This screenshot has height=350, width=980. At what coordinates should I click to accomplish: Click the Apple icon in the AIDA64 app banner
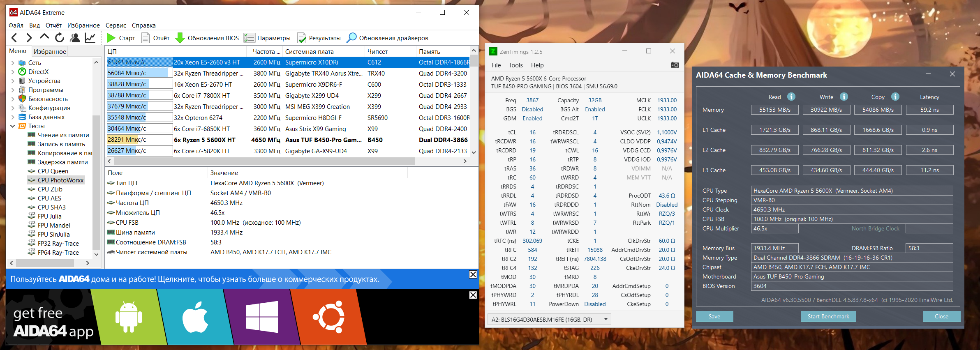point(195,317)
